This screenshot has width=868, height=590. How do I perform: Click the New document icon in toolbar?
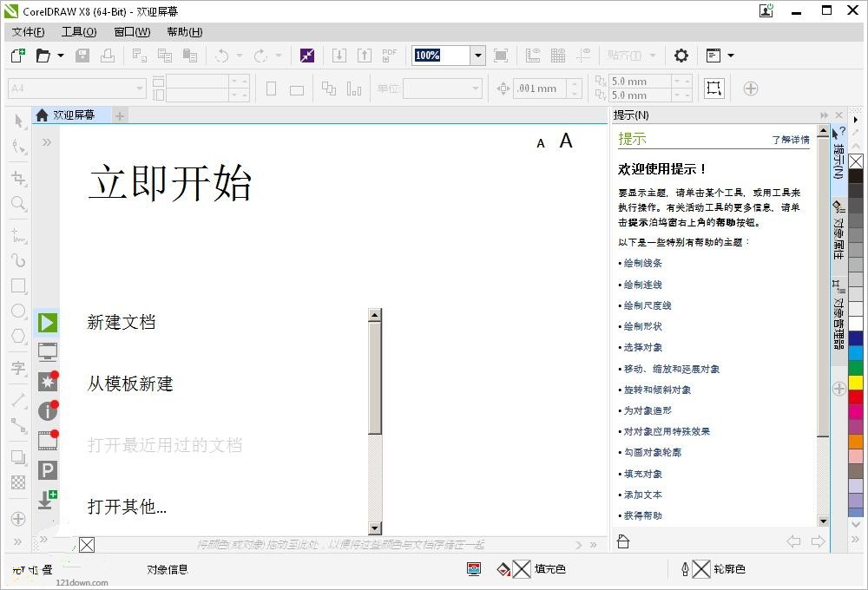pos(18,56)
